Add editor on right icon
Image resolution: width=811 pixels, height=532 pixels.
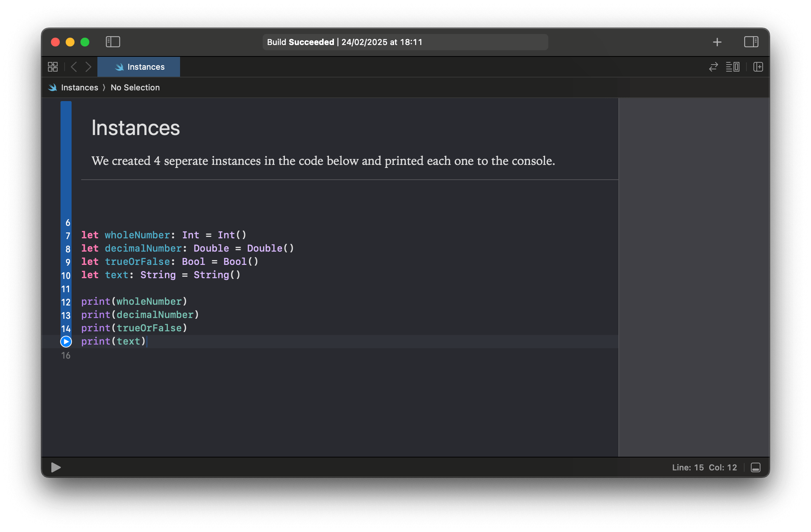click(x=758, y=67)
